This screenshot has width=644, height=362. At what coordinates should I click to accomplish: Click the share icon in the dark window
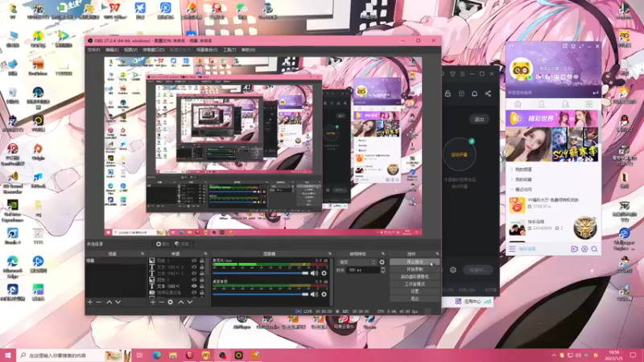coord(488,93)
